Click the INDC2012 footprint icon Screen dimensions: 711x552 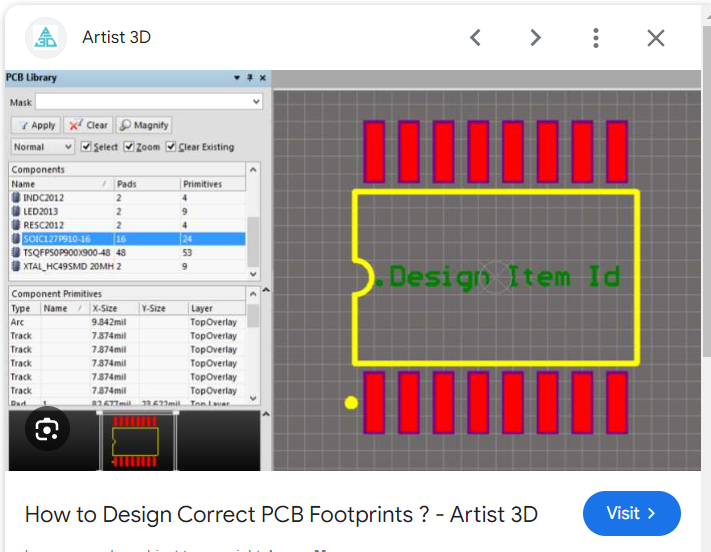16,197
